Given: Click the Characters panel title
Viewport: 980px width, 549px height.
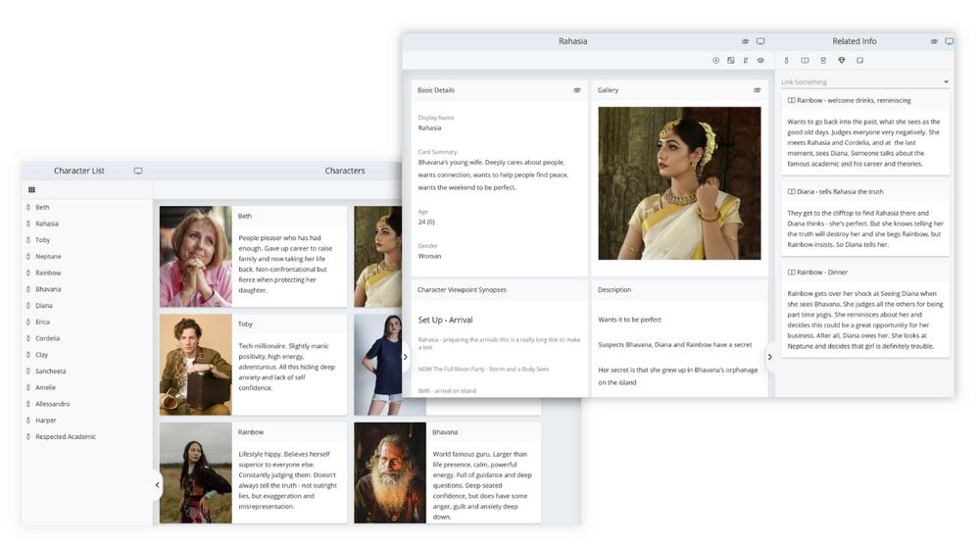Looking at the screenshot, I should point(345,170).
